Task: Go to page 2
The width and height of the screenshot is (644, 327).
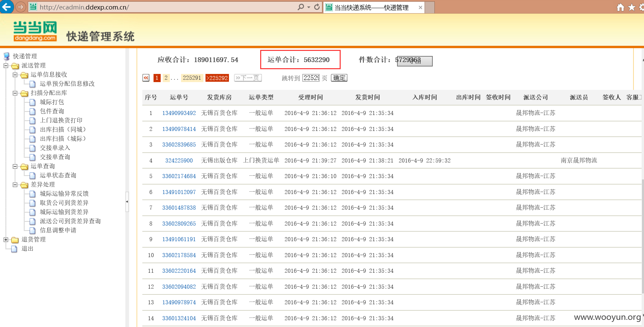Action: click(166, 78)
